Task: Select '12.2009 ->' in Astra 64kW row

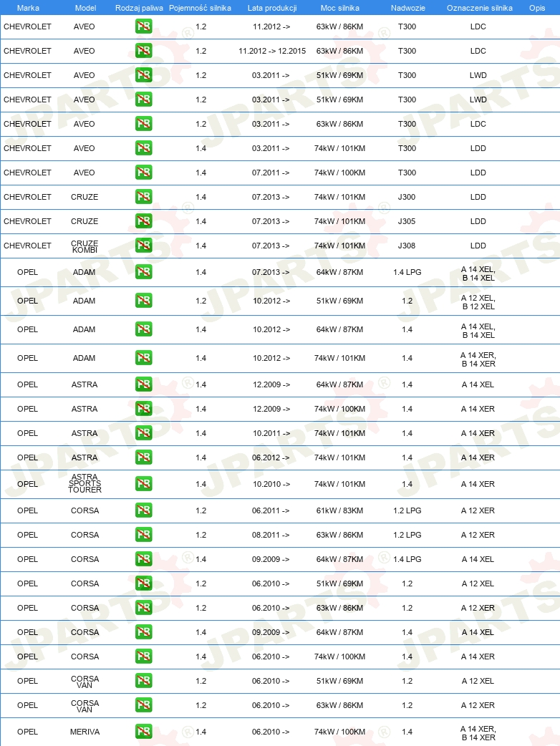Action: [x=271, y=384]
